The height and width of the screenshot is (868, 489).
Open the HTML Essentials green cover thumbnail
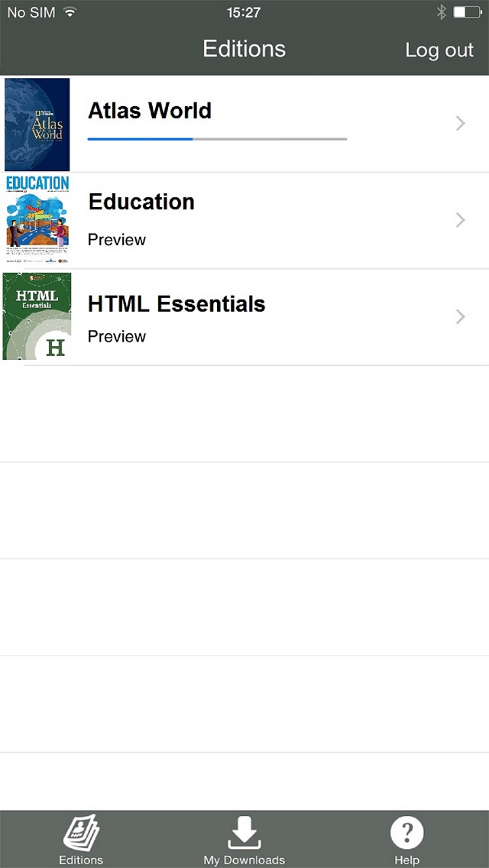(x=37, y=316)
